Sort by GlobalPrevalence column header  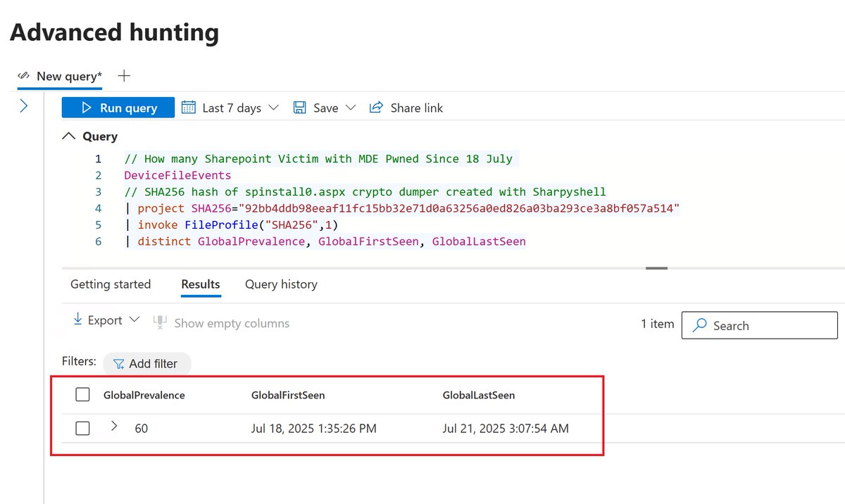click(144, 395)
